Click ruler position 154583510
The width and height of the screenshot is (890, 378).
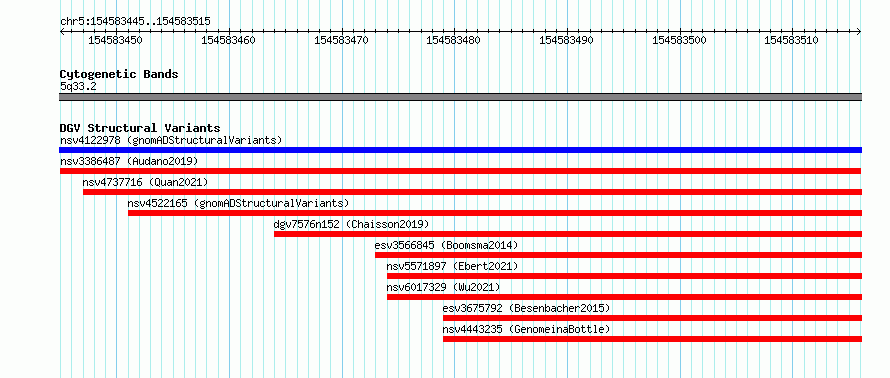[x=792, y=40]
